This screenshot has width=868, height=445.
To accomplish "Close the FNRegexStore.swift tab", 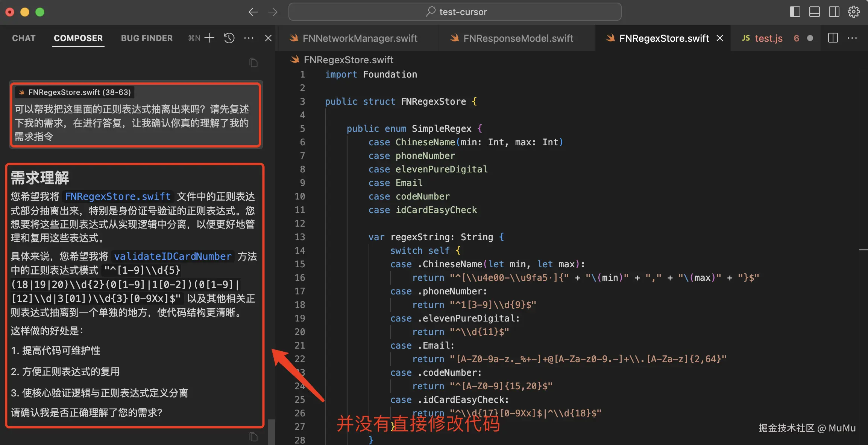I will pyautogui.click(x=720, y=38).
